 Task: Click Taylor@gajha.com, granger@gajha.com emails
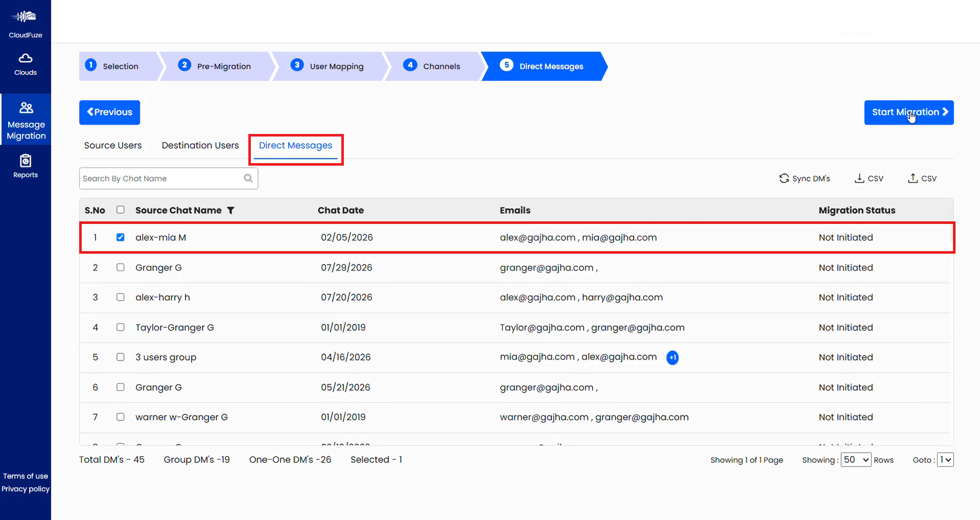click(592, 327)
